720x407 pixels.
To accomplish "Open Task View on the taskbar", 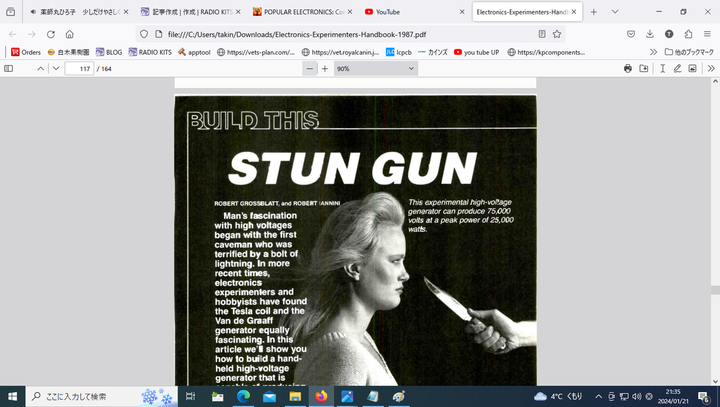I will click(x=191, y=396).
